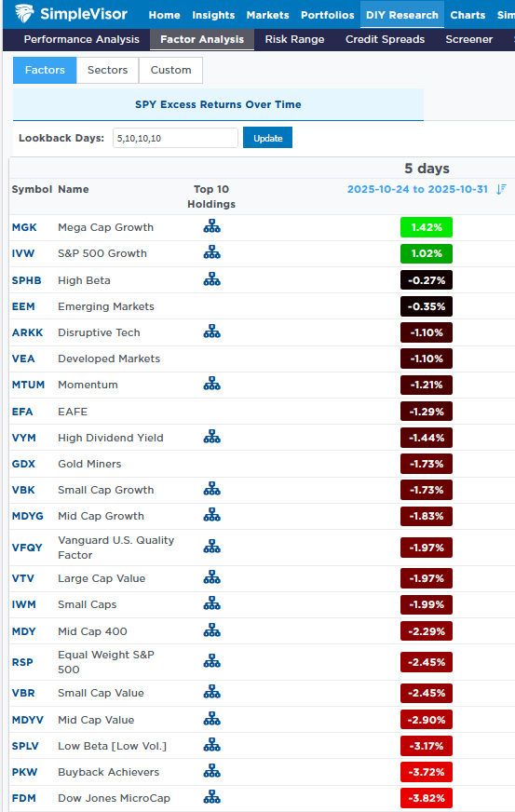The height and width of the screenshot is (812, 515).
Task: Sort by 5 days column sort icon
Action: coord(501,189)
